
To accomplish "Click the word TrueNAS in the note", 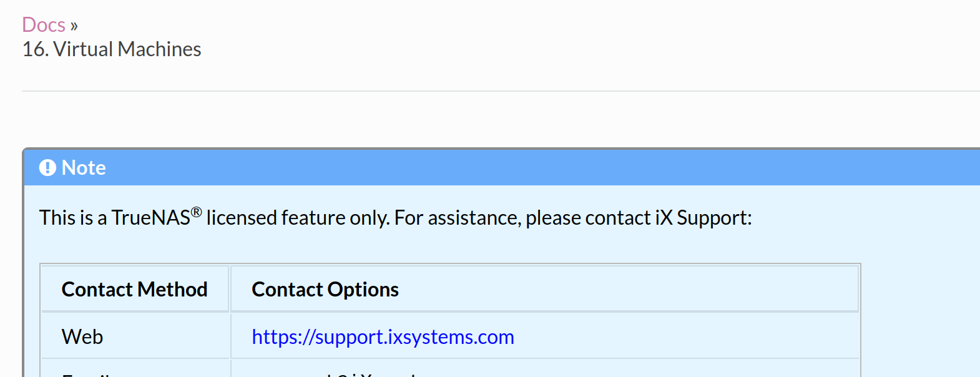I will coord(150,218).
